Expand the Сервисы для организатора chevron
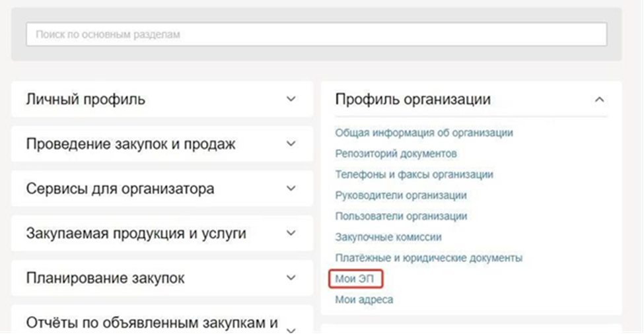Screen dimensions: 644x334 (291, 189)
